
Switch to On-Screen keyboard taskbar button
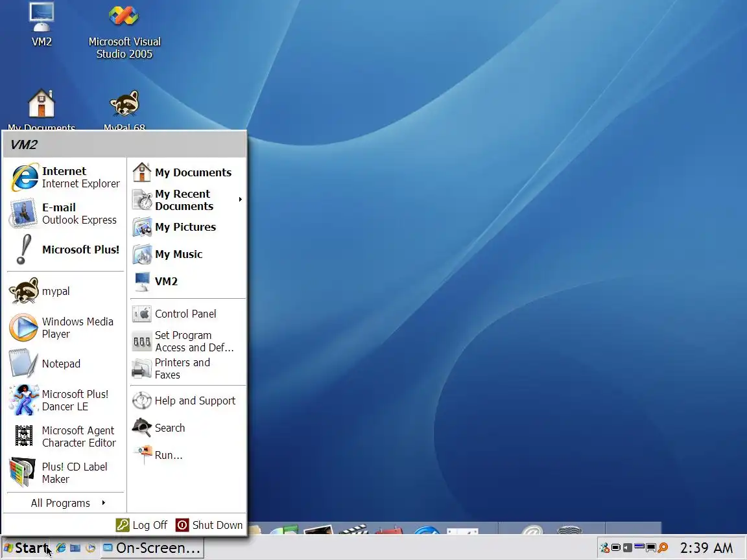pos(152,548)
